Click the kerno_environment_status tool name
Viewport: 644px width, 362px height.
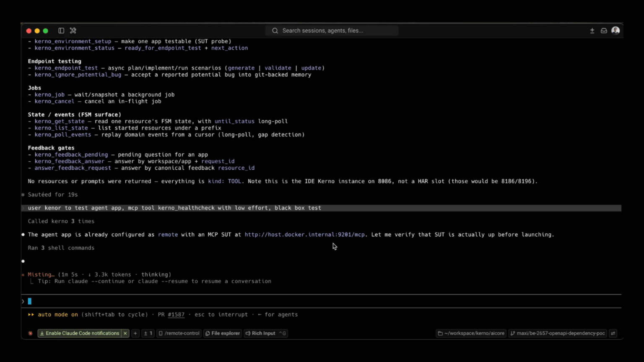pos(75,48)
